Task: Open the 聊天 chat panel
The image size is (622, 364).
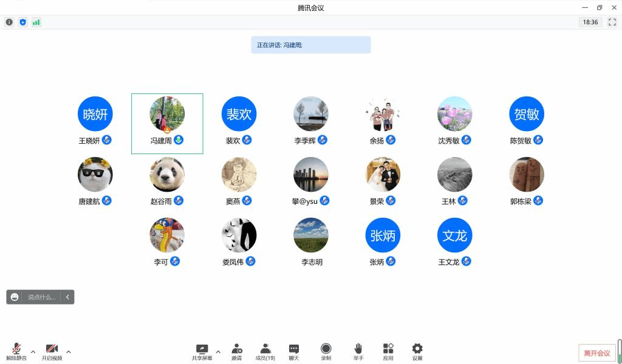Action: point(294,351)
